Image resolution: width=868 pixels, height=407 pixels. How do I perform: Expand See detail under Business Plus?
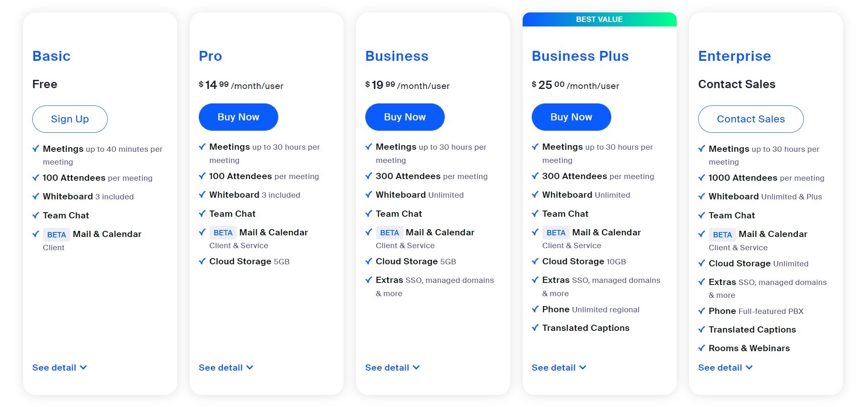pyautogui.click(x=559, y=368)
